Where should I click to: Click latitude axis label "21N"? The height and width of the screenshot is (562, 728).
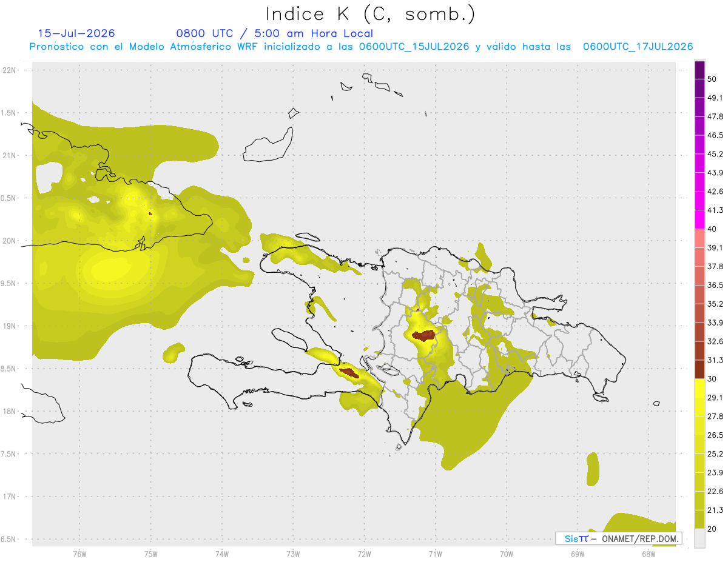pos(10,155)
